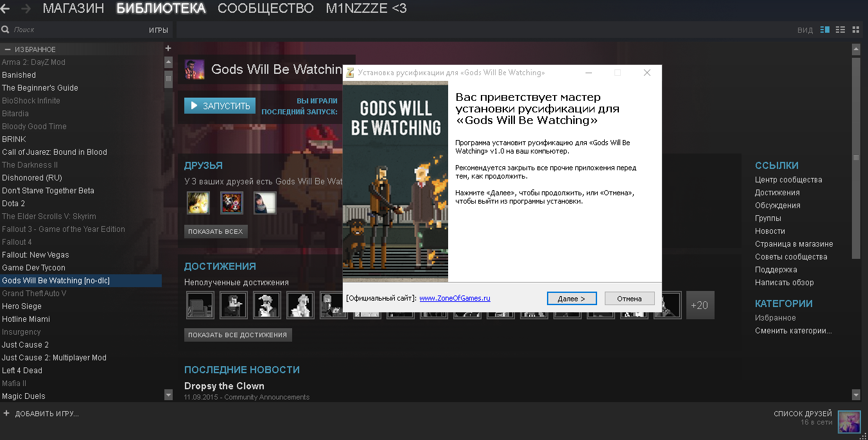Switch to the grid view icon
Viewport: 868px width, 440px height.
point(856,30)
